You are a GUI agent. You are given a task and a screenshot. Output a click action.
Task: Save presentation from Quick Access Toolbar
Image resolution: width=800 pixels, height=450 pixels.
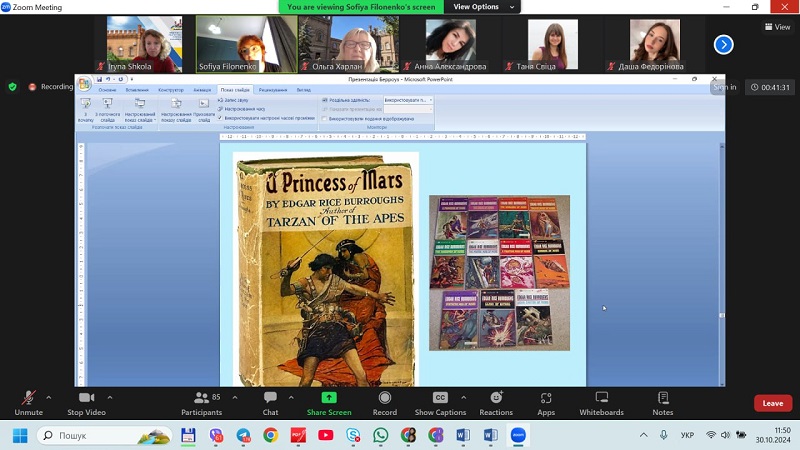(99, 79)
